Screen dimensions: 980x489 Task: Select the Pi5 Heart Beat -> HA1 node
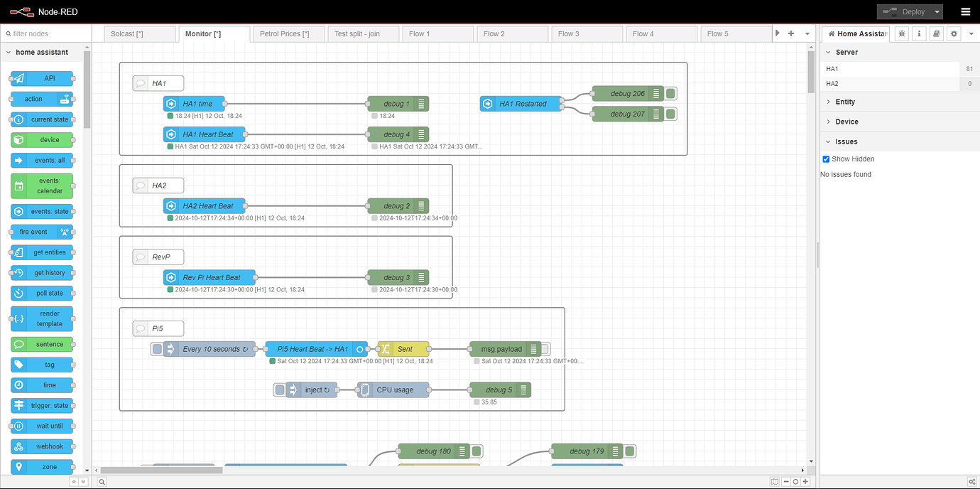click(317, 349)
